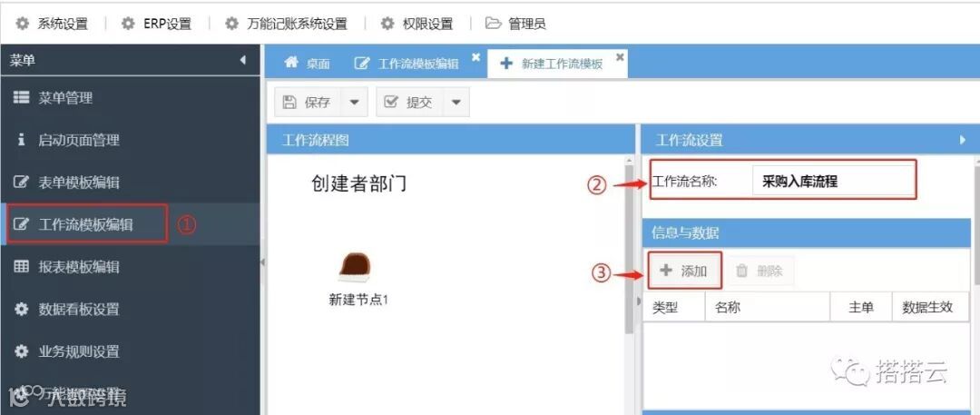Click the 名称 column header

(x=767, y=307)
